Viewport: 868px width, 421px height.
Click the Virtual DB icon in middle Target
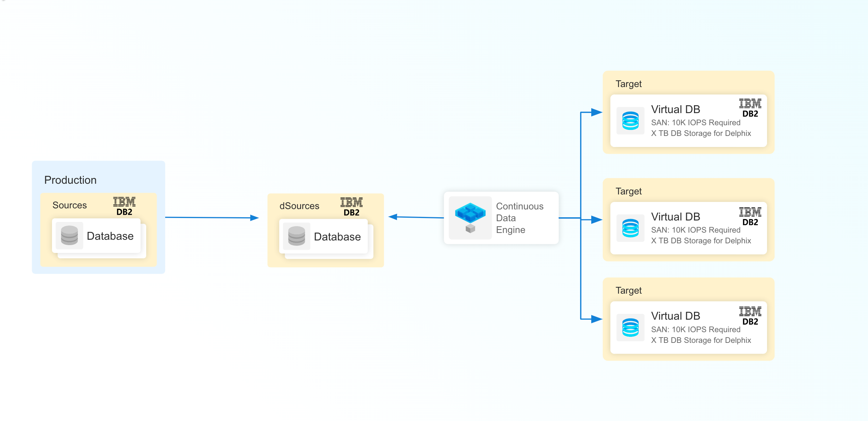[x=630, y=228]
